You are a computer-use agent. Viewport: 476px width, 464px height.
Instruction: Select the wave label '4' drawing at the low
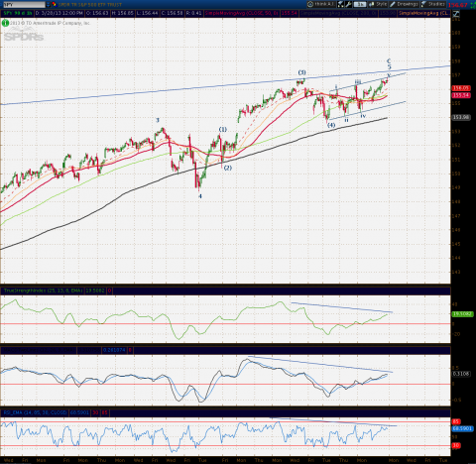click(200, 196)
